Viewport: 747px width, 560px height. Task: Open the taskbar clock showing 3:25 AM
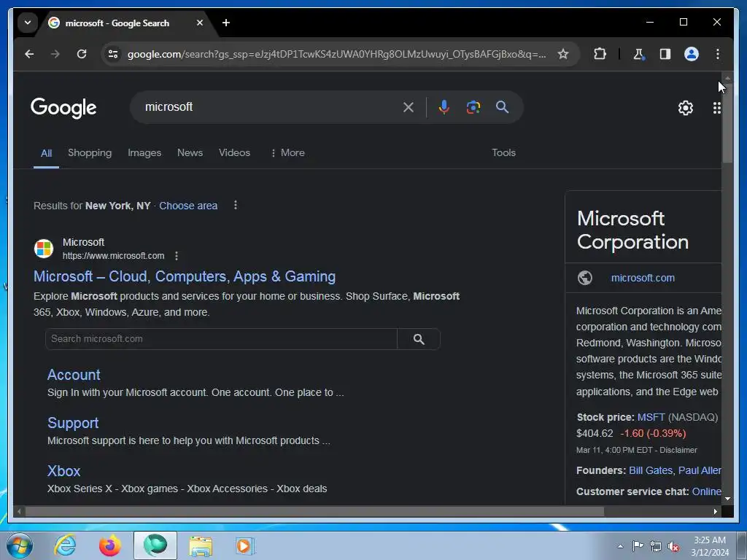click(x=710, y=546)
